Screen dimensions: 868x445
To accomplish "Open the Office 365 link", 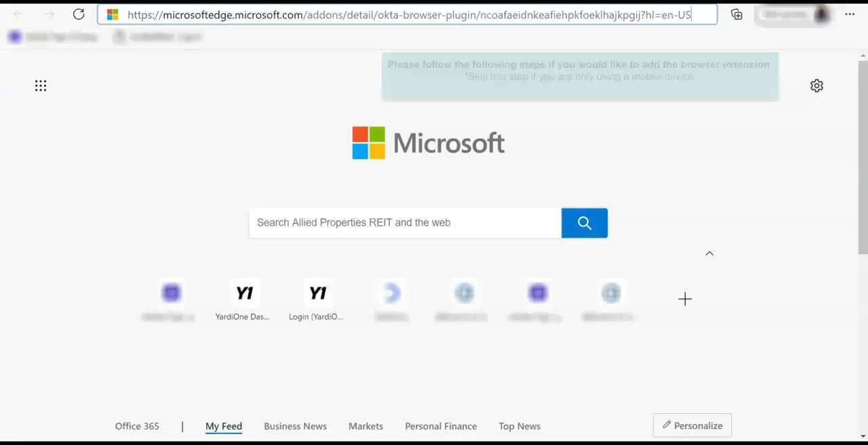I will pyautogui.click(x=137, y=426).
